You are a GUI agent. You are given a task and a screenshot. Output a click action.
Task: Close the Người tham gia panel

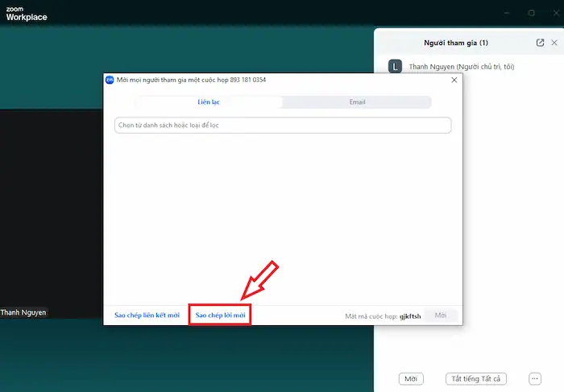(555, 43)
